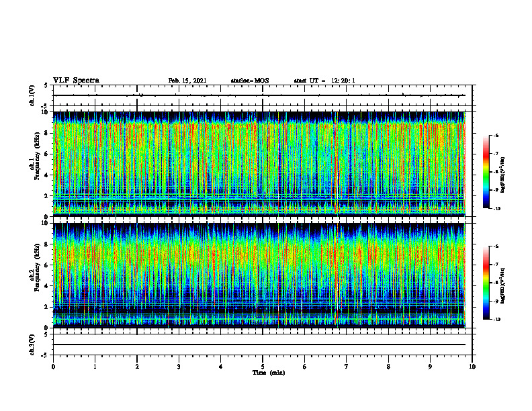Click the "ch.3(V)" waveform axis label
The width and height of the screenshot is (532, 411).
click(32, 345)
